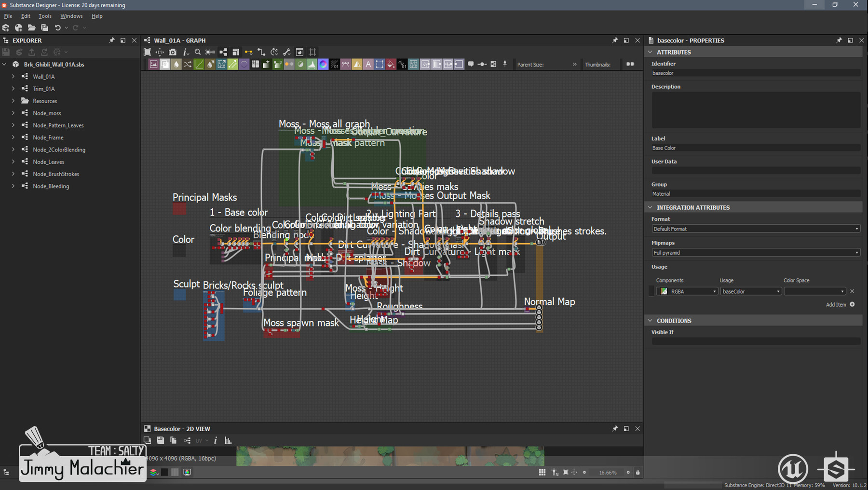This screenshot has width=868, height=490.
Task: Remove the baseColor usage row
Action: pos(852,291)
